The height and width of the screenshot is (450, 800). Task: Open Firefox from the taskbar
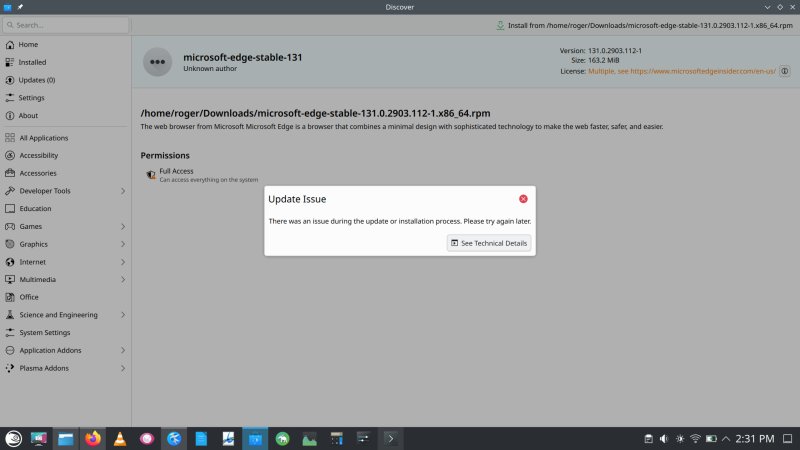point(92,439)
